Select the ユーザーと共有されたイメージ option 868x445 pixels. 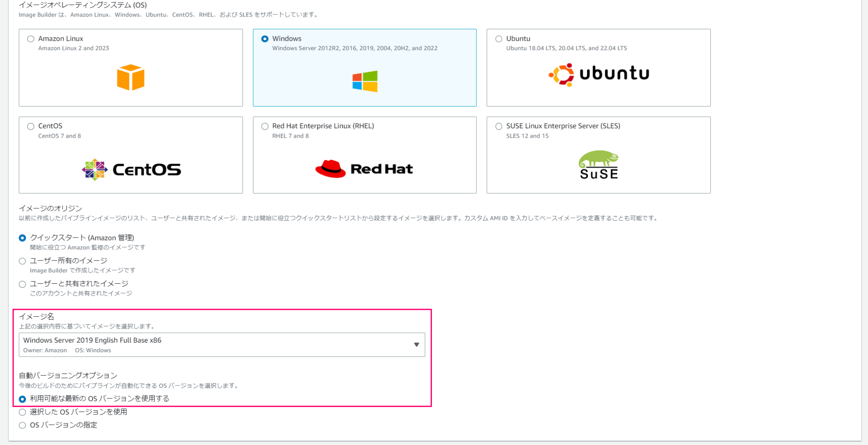coord(22,284)
